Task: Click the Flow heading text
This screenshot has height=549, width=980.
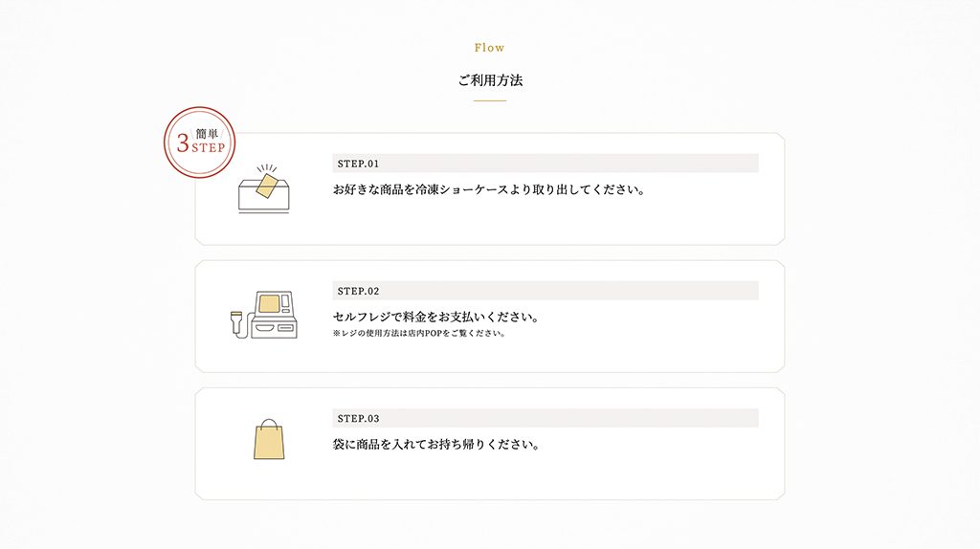Action: [x=489, y=48]
